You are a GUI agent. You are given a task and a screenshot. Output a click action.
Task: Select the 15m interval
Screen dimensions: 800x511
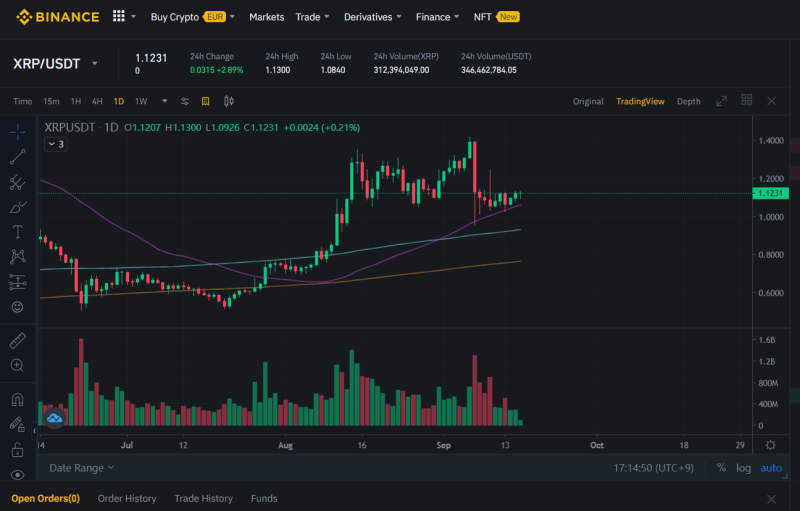click(x=51, y=101)
